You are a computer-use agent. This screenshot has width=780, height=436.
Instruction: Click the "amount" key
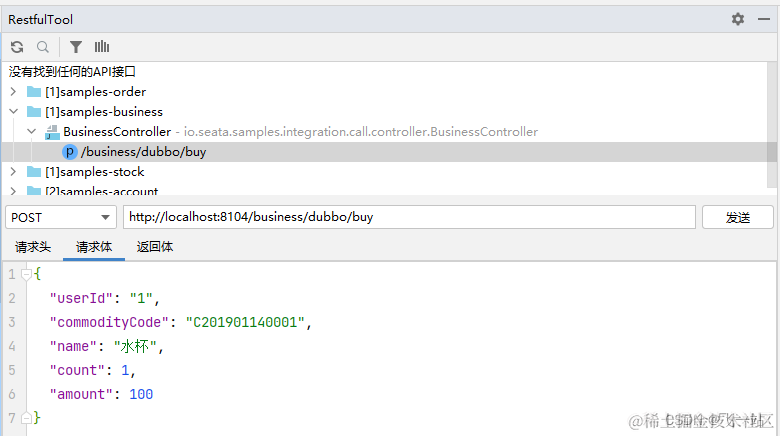[x=81, y=394]
